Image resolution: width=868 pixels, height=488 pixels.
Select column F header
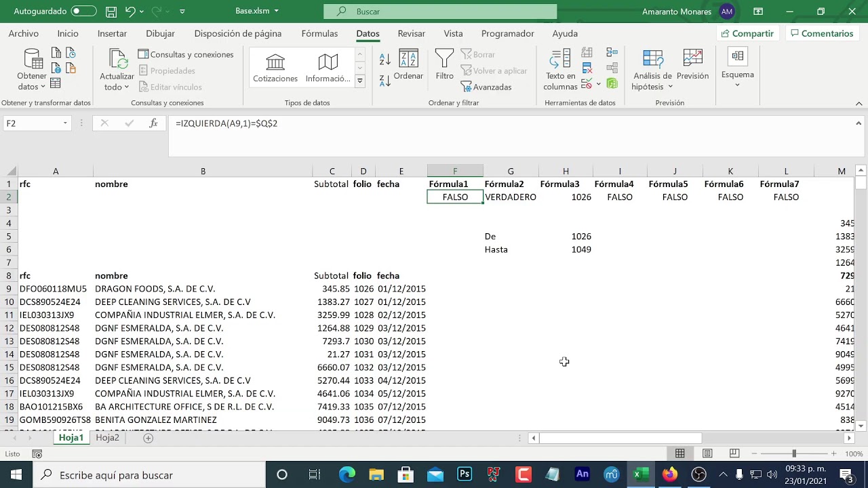[x=455, y=171]
